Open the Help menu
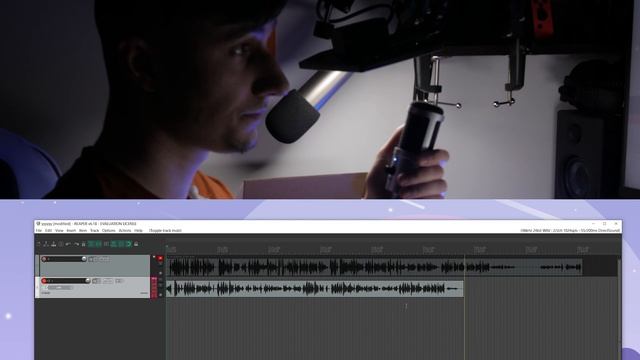Image resolution: width=640 pixels, height=360 pixels. pyautogui.click(x=138, y=231)
